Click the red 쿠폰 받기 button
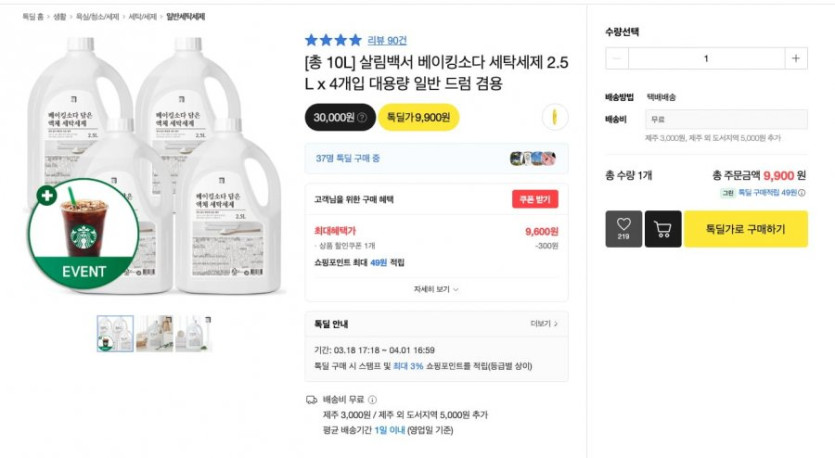835x458 pixels. (x=534, y=199)
